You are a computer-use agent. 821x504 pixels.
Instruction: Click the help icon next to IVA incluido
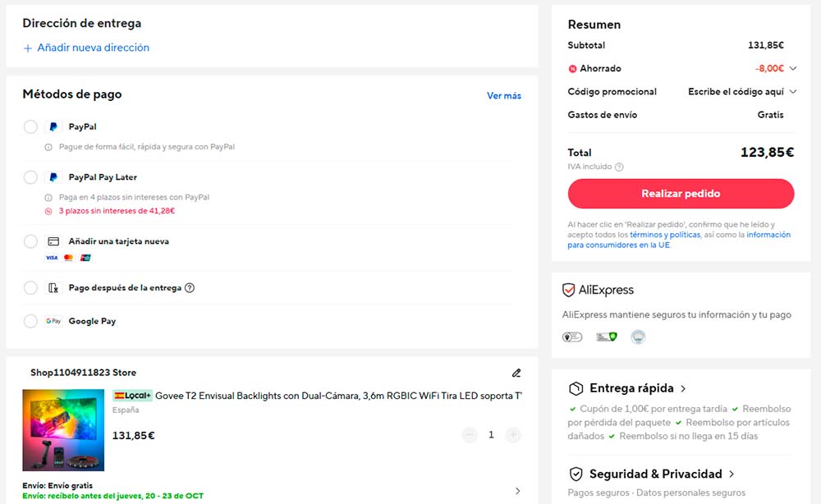[x=619, y=167]
